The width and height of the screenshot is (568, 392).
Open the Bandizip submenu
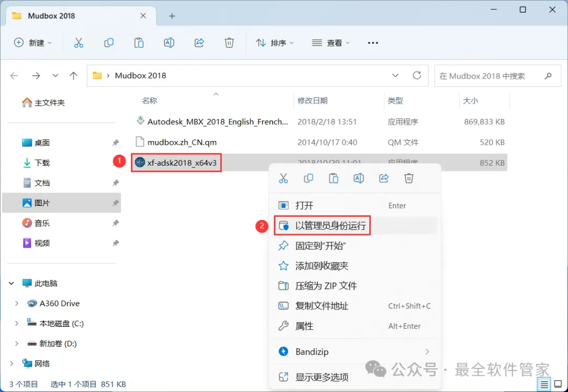pyautogui.click(x=355, y=351)
